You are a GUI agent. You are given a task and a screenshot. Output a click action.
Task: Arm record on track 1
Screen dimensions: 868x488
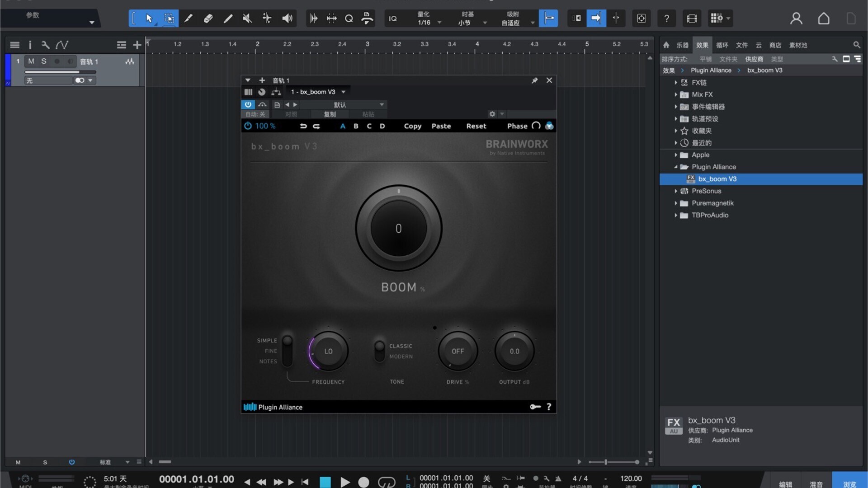[x=57, y=61]
